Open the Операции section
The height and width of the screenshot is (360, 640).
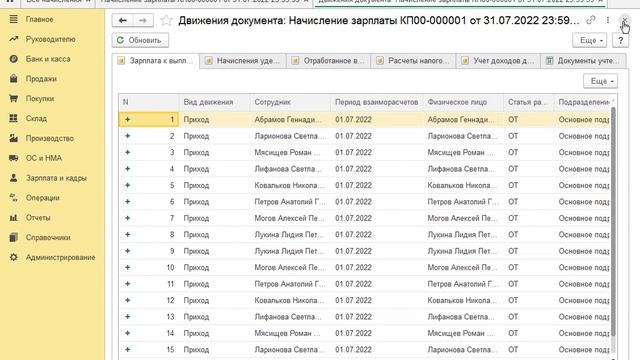(x=42, y=198)
